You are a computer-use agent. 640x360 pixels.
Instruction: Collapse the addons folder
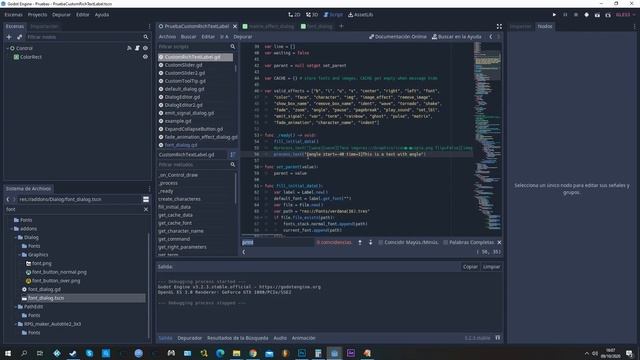11,229
